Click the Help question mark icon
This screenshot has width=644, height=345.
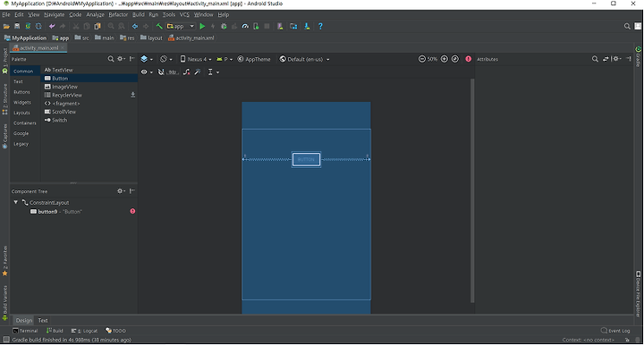pyautogui.click(x=320, y=26)
